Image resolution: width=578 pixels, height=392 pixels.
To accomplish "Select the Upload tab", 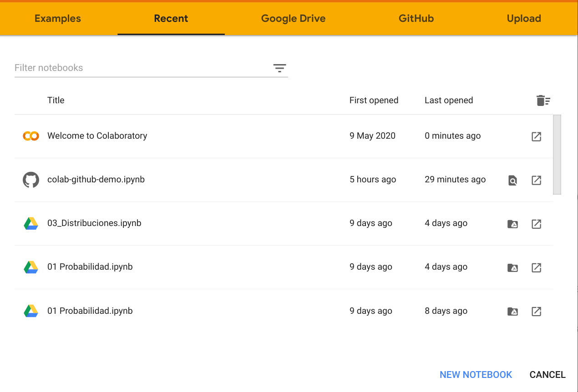I will pyautogui.click(x=524, y=19).
